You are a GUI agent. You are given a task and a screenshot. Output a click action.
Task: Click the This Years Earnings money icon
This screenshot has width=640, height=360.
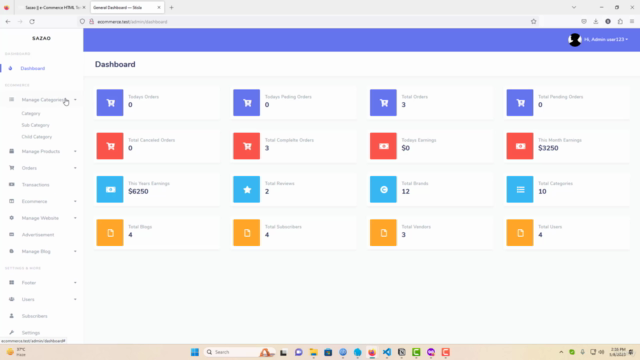click(x=110, y=189)
